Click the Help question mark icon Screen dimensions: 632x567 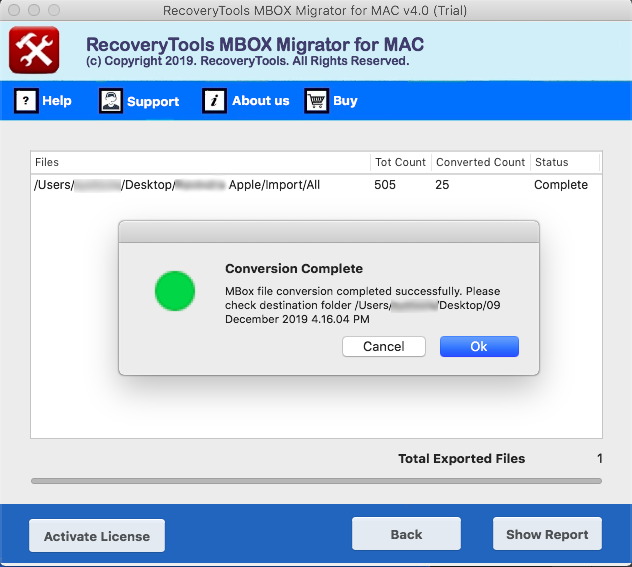26,101
